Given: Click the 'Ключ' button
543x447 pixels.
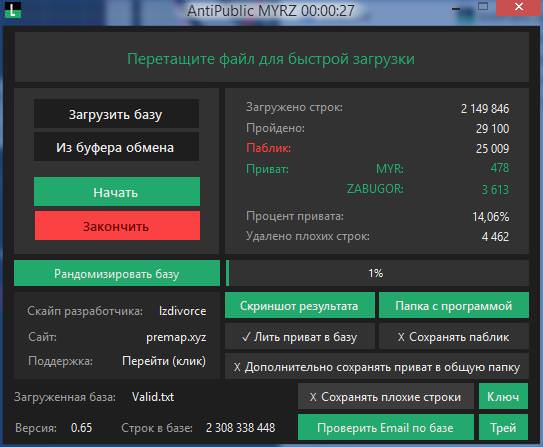Looking at the screenshot, I should (x=503, y=396).
